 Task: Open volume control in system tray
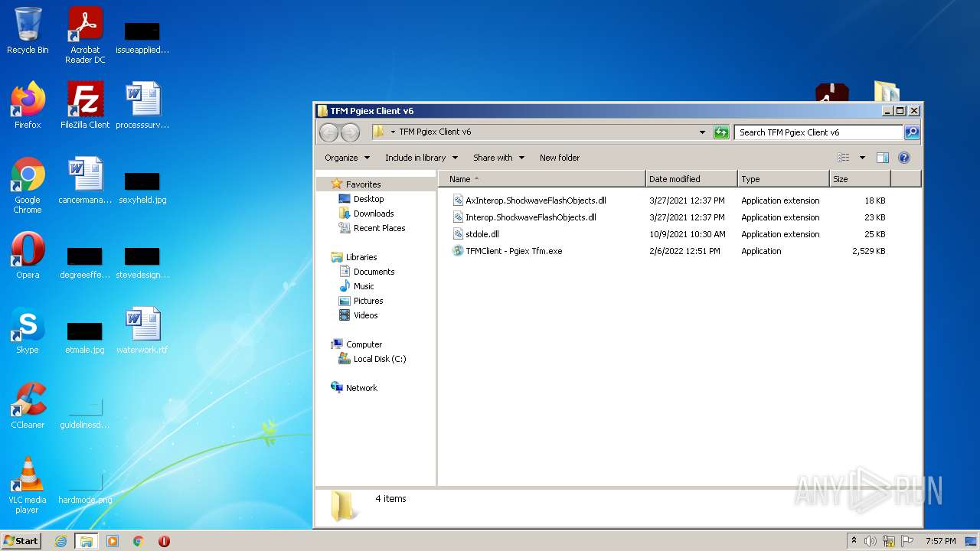(871, 541)
